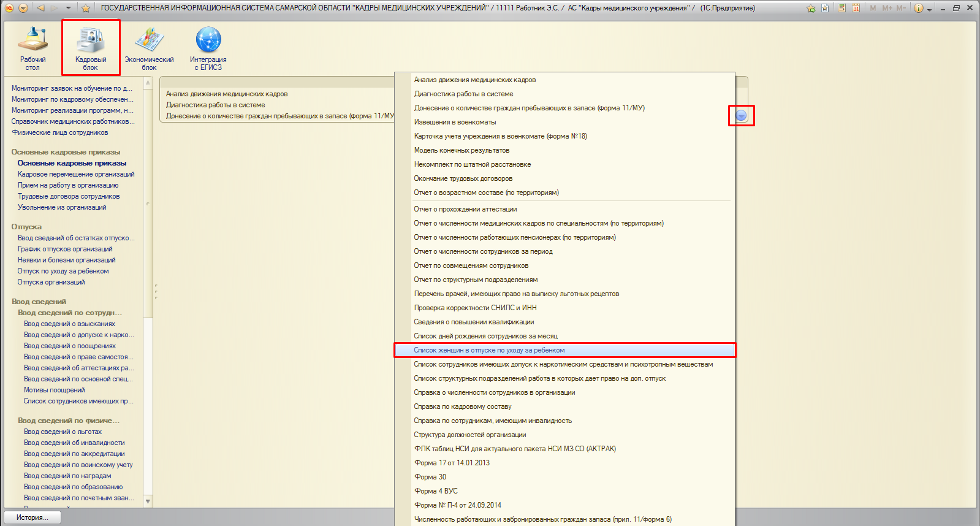The image size is (980, 526).
Task: Click the navigation panel scroll down arrow
Action: tap(148, 501)
